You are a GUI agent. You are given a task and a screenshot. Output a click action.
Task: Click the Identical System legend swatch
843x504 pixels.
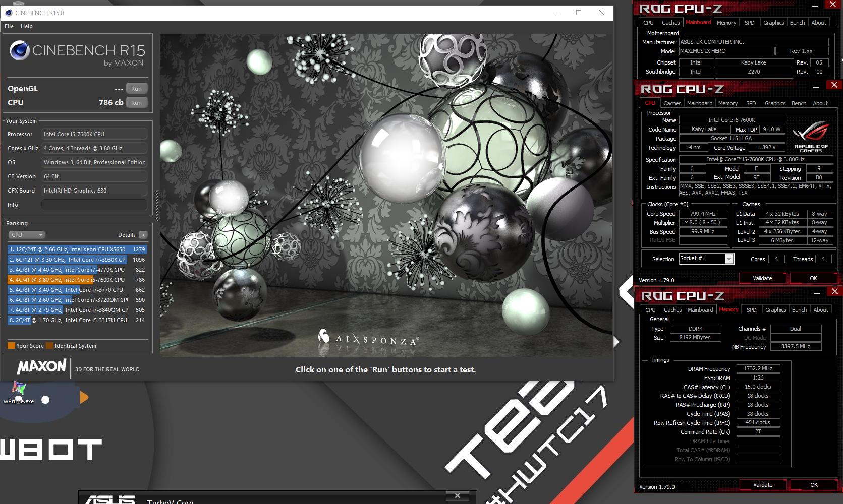tap(49, 346)
